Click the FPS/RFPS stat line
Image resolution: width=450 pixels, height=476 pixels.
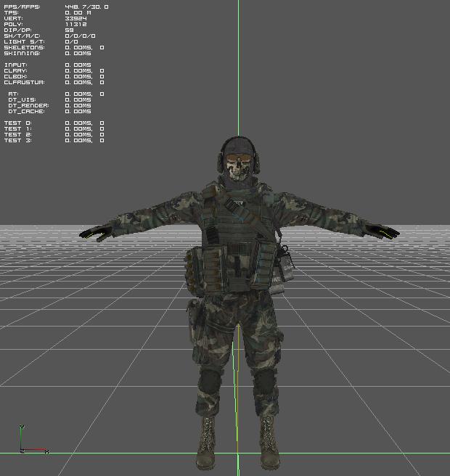[56, 7]
